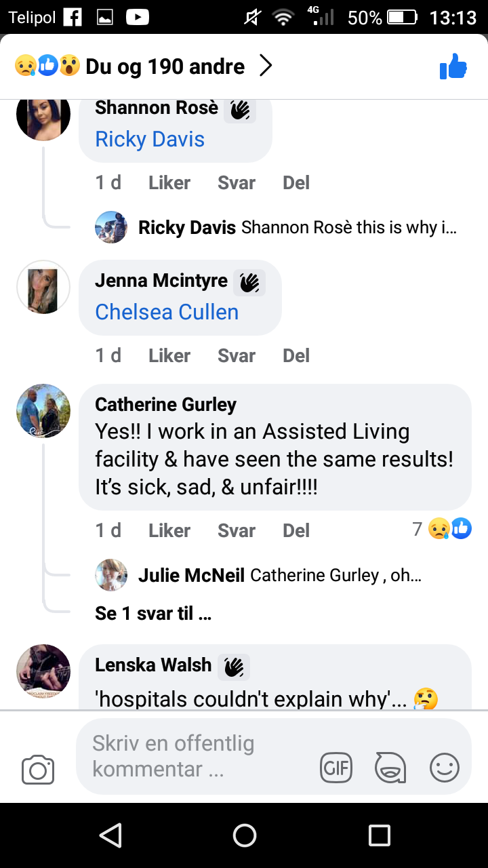Tap the waving hand badge beside Lenska Walsh
Viewport: 488px width, 868px height.
tap(234, 667)
